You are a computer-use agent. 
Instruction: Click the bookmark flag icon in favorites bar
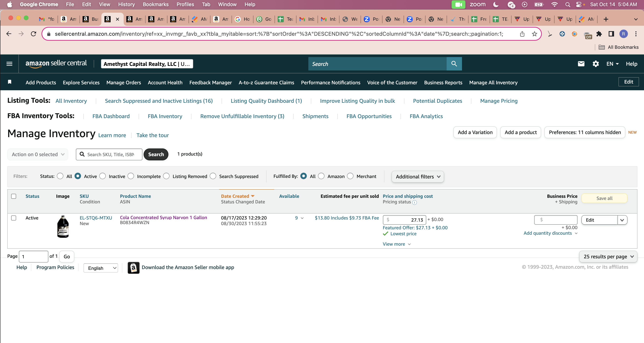(x=9, y=82)
